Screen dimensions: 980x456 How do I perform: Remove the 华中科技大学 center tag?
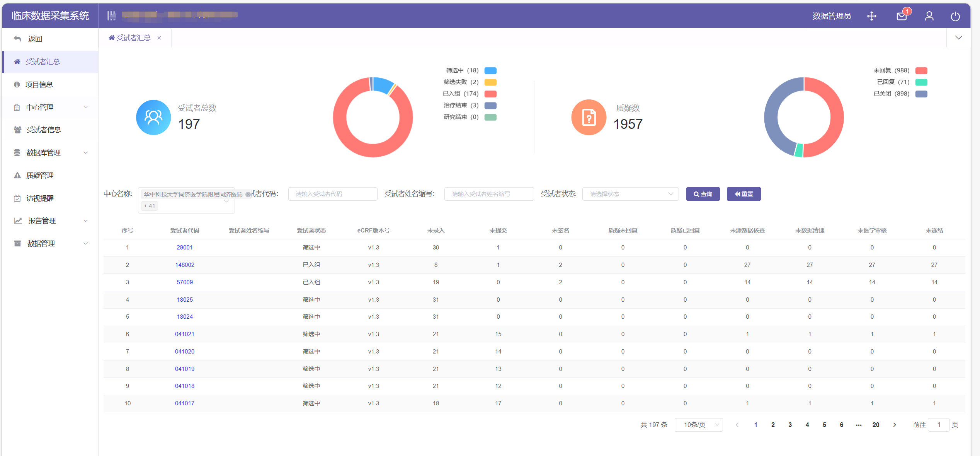coord(248,195)
